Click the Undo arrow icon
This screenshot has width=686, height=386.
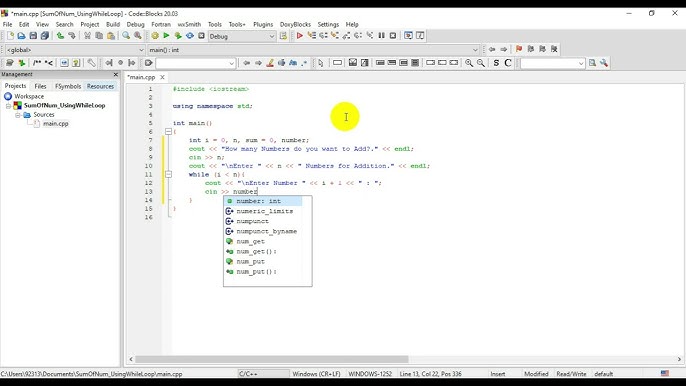60,36
